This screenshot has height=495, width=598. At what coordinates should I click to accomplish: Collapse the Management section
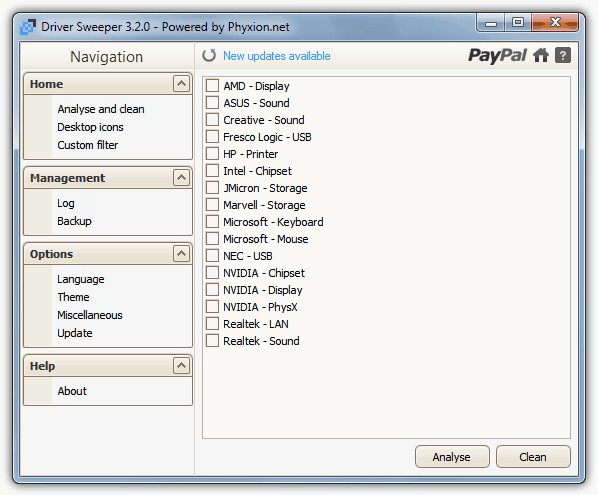click(182, 177)
